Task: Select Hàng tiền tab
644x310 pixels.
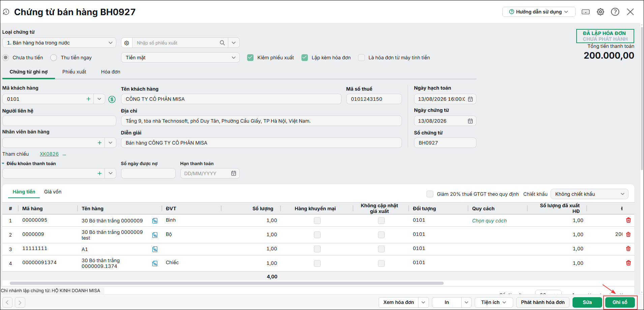Action: coord(24,192)
